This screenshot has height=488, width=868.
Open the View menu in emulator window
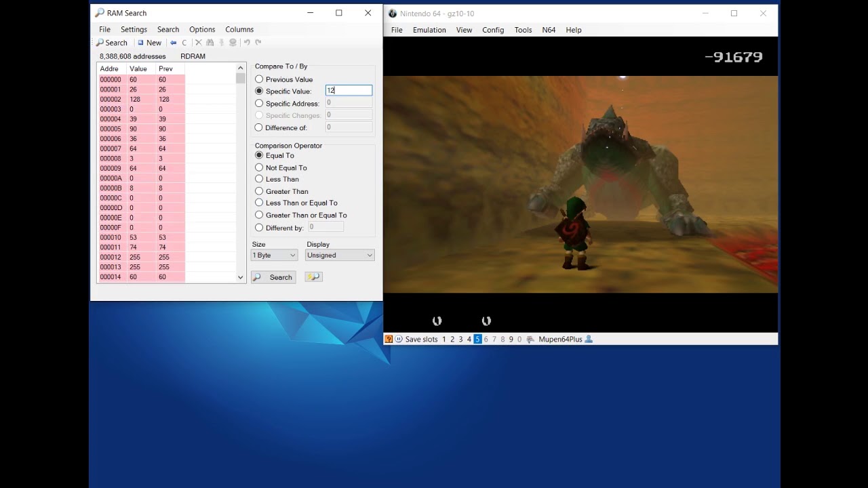tap(464, 30)
